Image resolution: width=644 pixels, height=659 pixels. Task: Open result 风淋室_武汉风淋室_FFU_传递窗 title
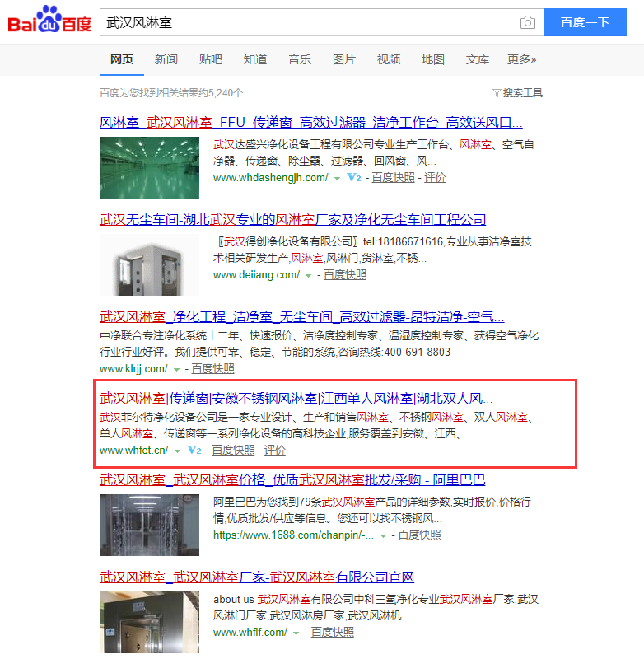point(310,122)
